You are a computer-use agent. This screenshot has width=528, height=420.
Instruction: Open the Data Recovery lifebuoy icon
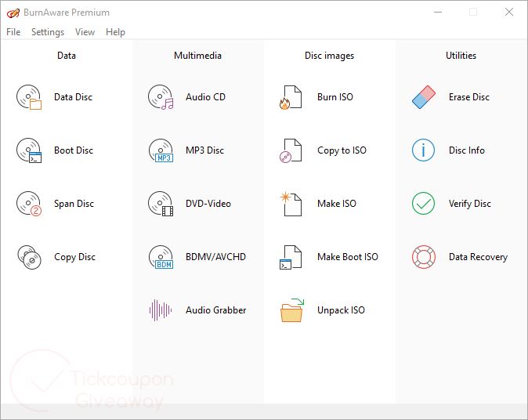tap(424, 257)
